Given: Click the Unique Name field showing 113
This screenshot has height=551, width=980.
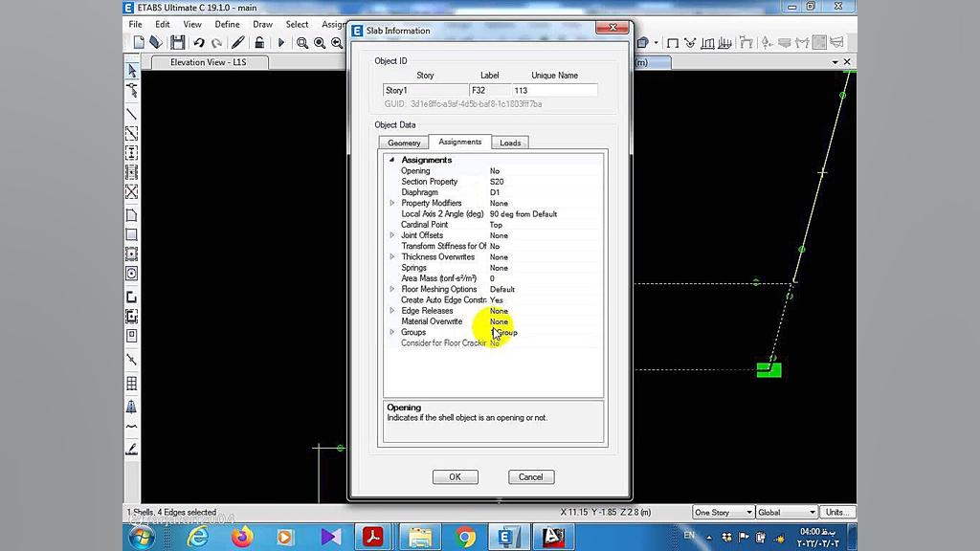Looking at the screenshot, I should [554, 91].
